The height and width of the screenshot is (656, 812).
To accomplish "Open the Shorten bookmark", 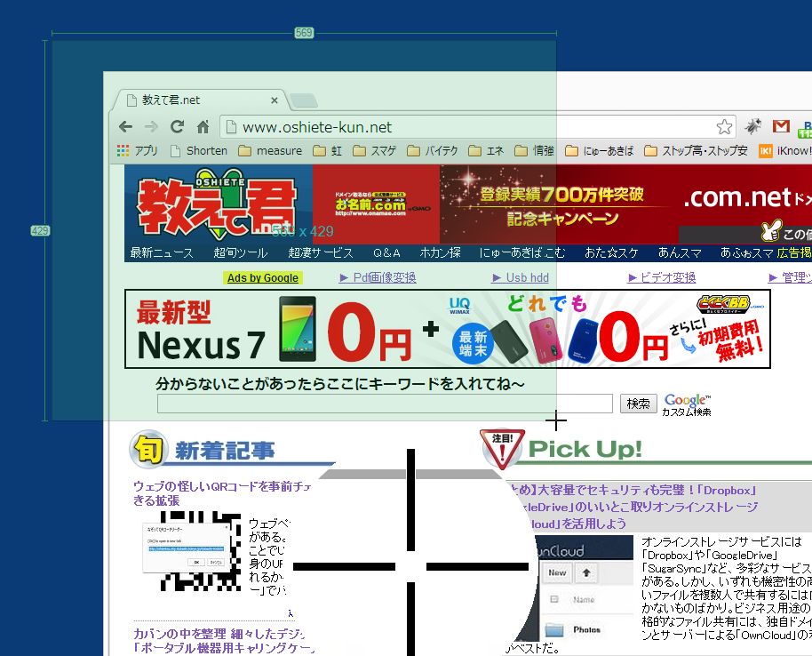I will [x=199, y=151].
